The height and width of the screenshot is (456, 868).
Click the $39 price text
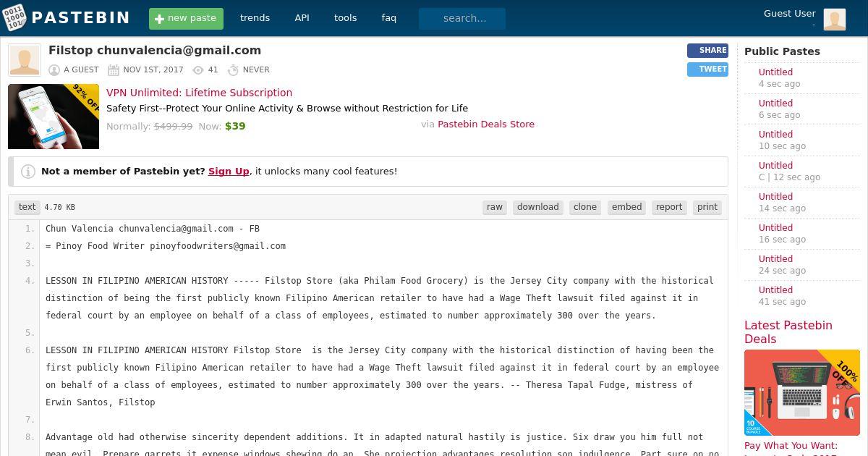pyautogui.click(x=235, y=126)
